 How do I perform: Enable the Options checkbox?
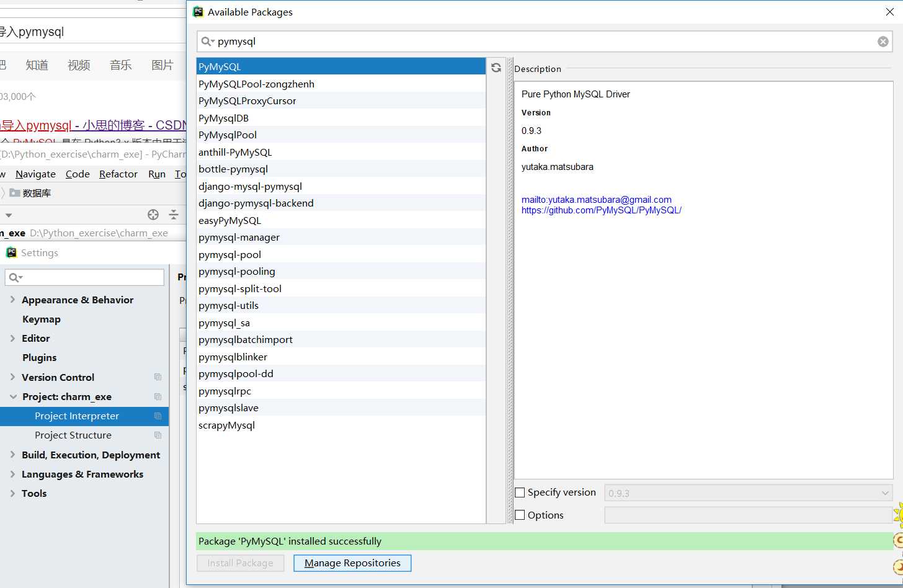coord(520,515)
